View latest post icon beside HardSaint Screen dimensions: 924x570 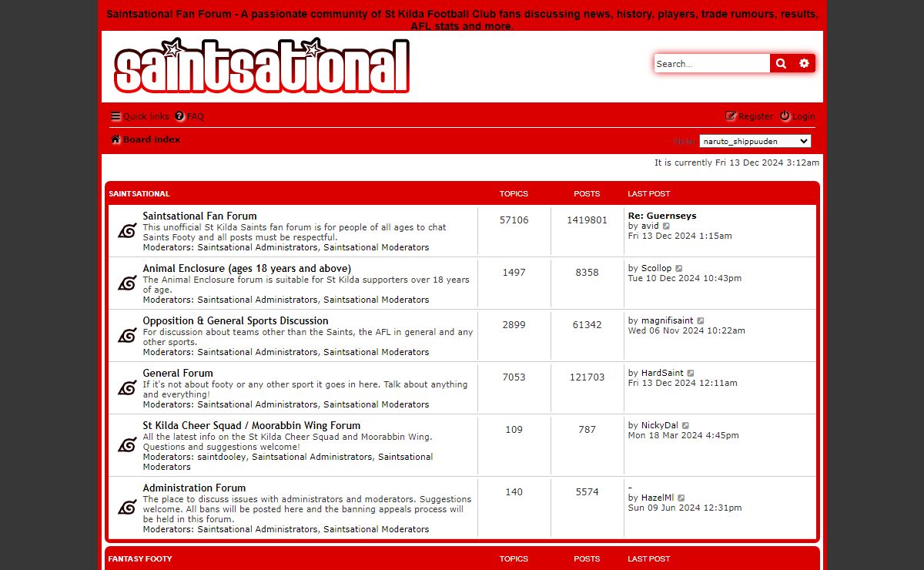tap(691, 374)
